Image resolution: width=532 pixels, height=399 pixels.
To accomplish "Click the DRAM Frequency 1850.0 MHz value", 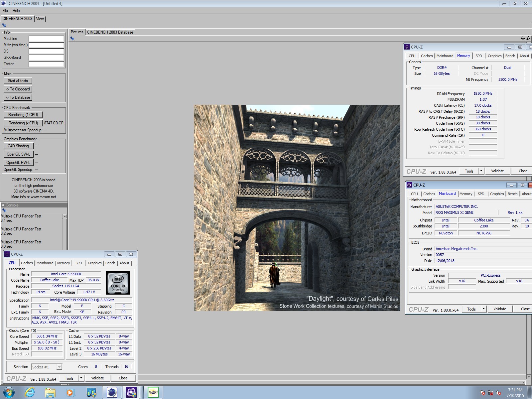I will click(x=483, y=94).
